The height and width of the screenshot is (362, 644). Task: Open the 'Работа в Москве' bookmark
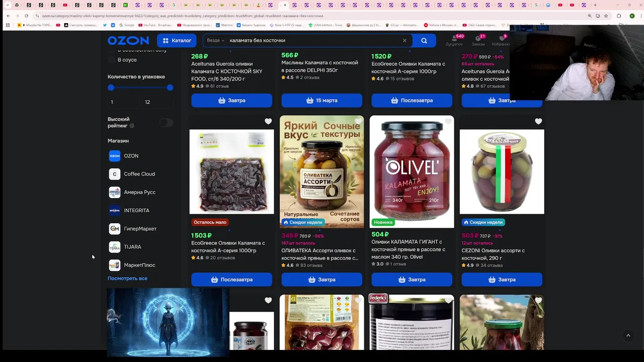(441, 25)
